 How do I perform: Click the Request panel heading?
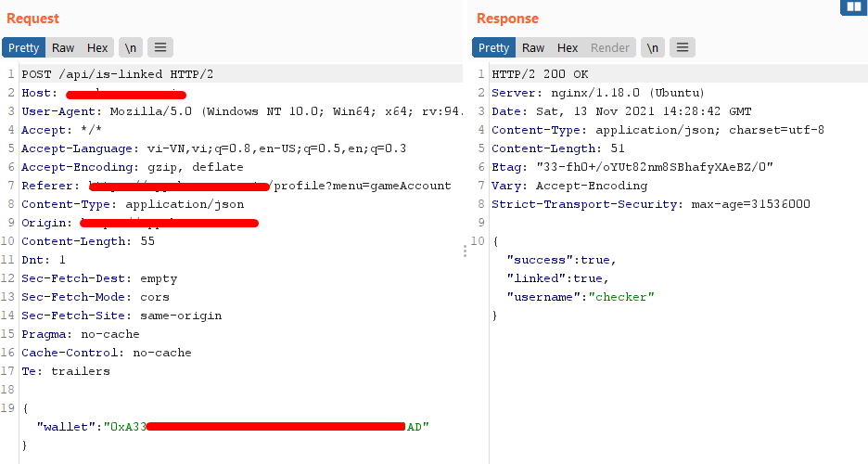[x=32, y=19]
